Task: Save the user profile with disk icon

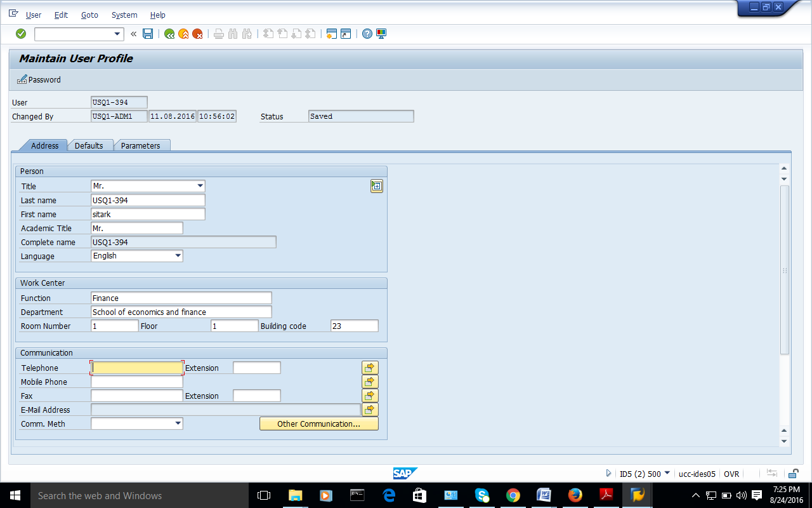Action: pos(148,34)
